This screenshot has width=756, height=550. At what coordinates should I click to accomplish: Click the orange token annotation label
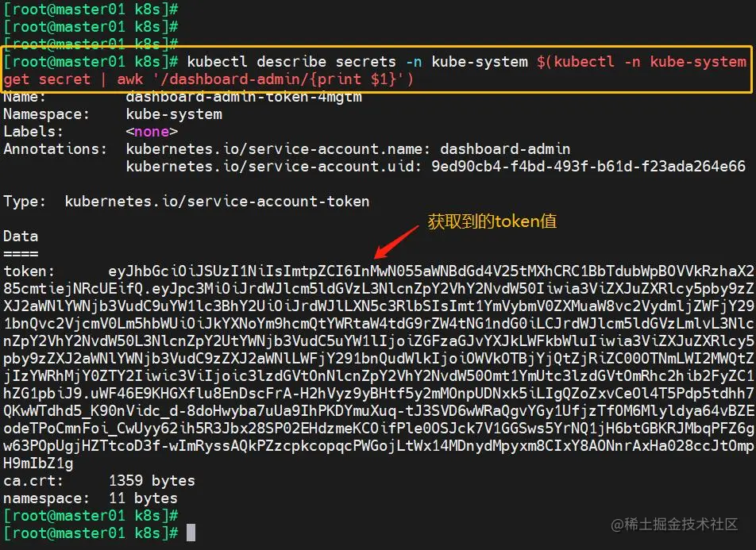492,221
